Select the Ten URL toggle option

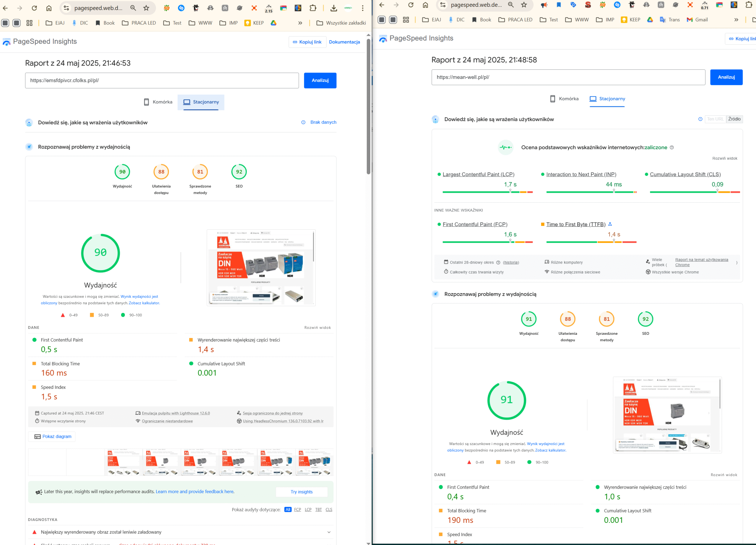715,119
